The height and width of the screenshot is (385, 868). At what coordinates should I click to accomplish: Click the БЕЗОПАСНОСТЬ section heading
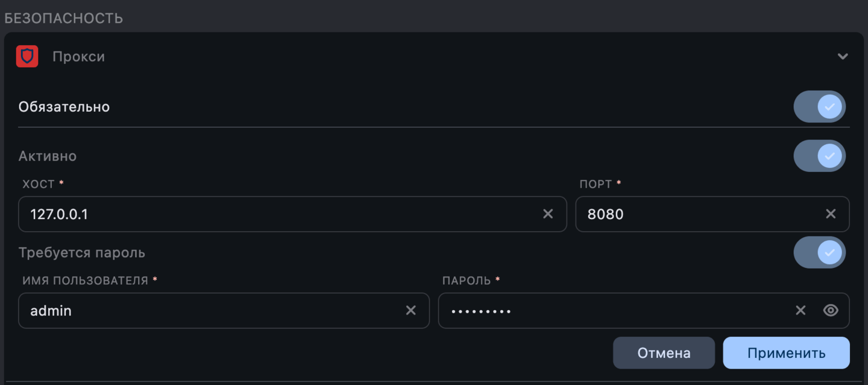64,18
